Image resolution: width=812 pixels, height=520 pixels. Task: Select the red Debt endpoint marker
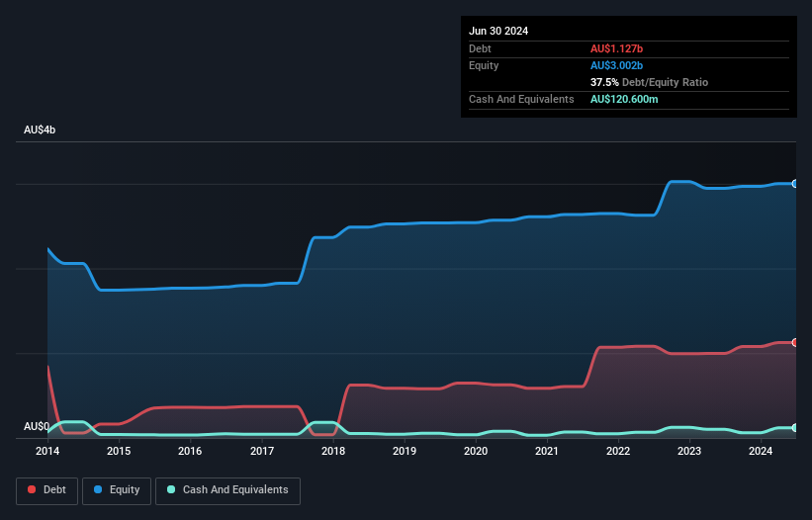click(x=795, y=342)
